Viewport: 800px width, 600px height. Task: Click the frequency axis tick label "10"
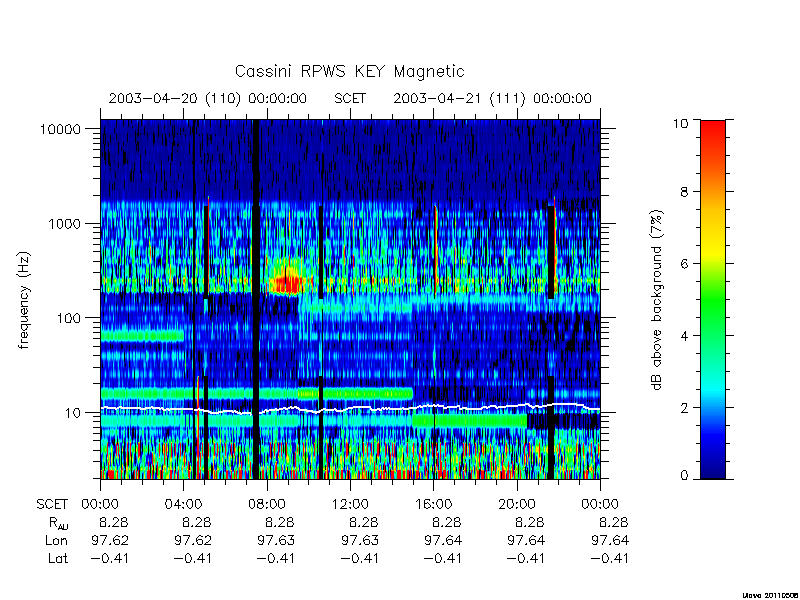[x=73, y=412]
